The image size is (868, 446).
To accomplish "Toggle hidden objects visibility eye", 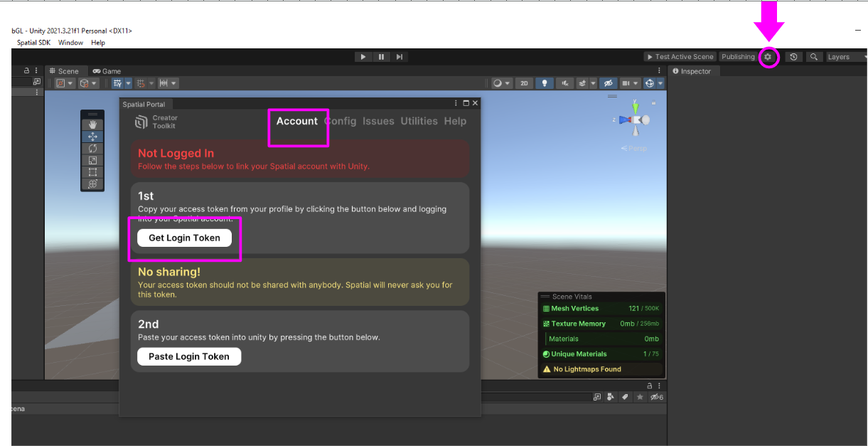I will click(x=608, y=83).
